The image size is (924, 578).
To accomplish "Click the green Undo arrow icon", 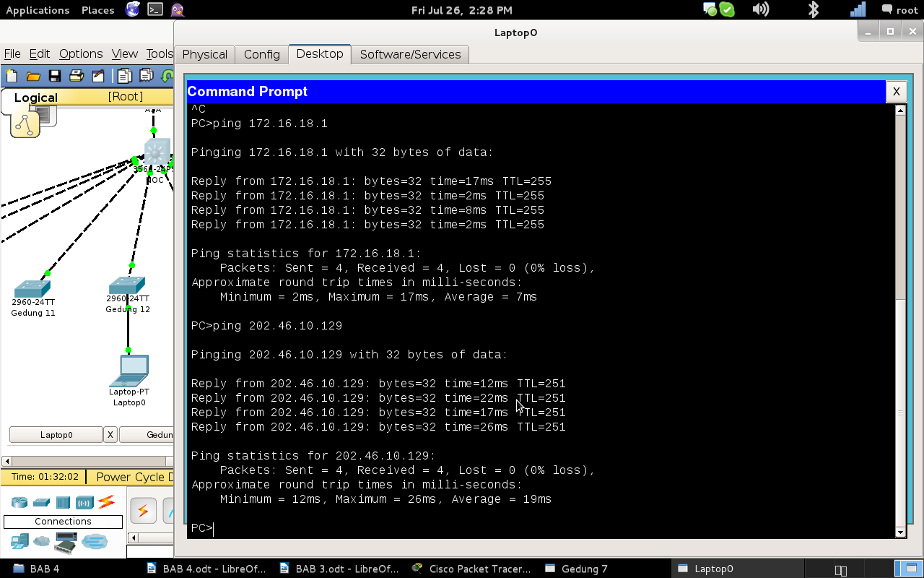I will click(167, 76).
